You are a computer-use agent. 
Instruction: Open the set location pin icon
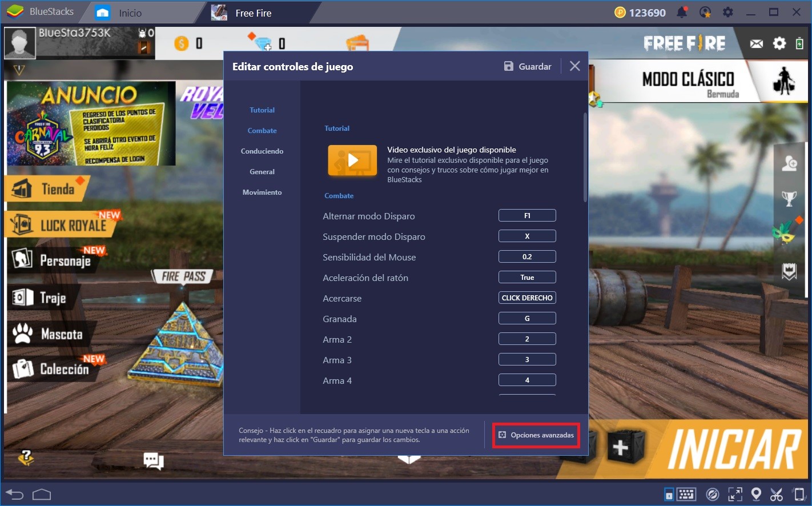click(x=756, y=494)
